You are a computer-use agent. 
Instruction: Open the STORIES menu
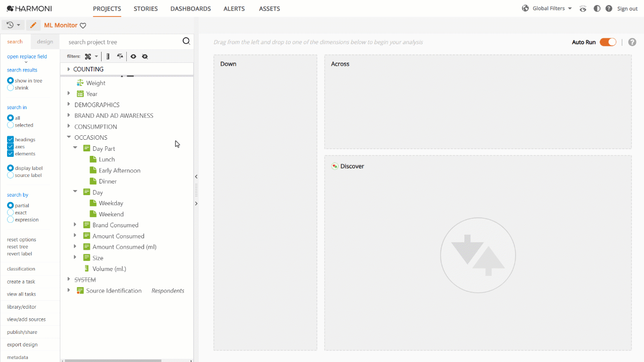pyautogui.click(x=146, y=9)
